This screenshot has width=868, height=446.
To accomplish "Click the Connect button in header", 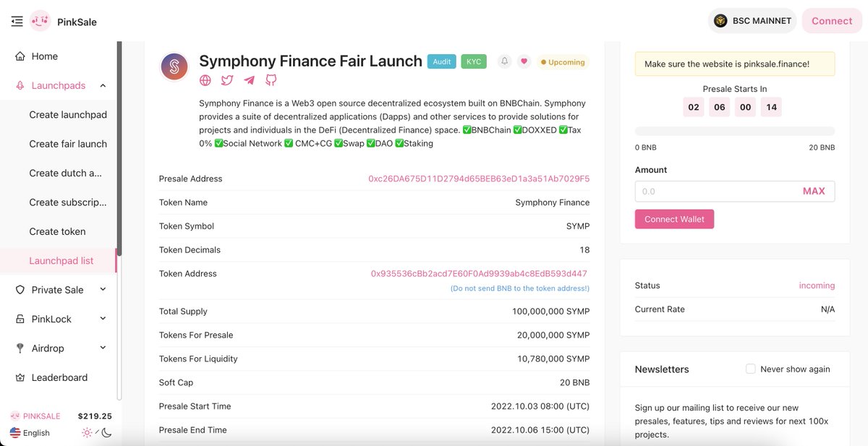I will coord(832,21).
